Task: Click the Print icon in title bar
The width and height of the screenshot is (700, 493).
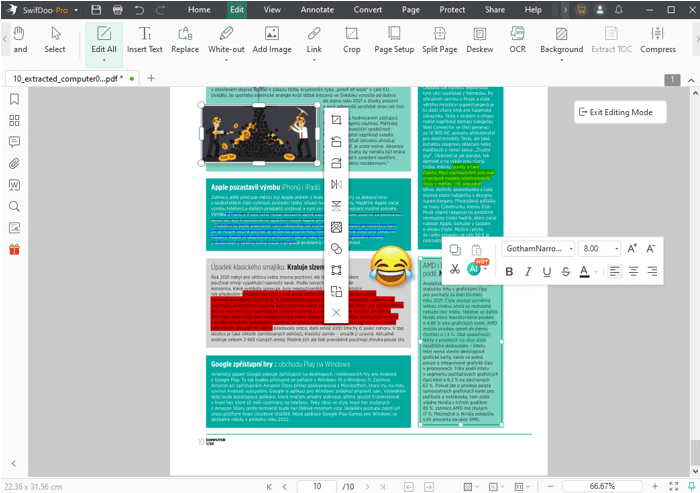Action: (x=117, y=10)
